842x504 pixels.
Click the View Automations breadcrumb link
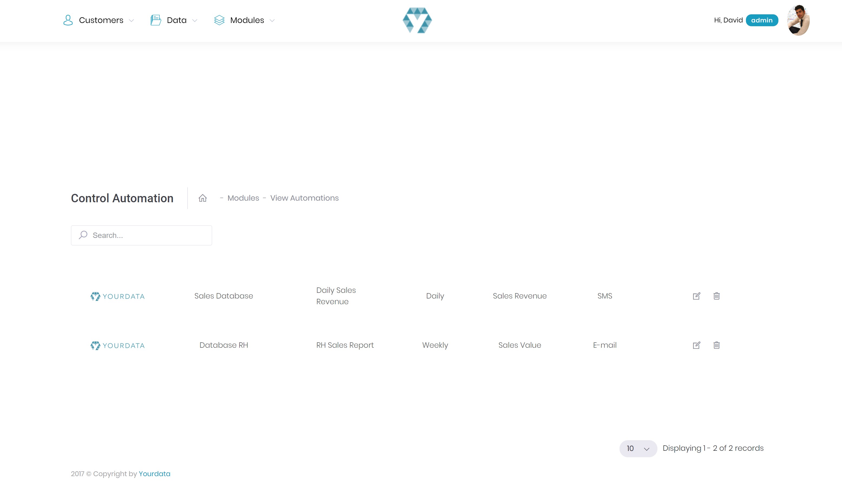point(304,198)
